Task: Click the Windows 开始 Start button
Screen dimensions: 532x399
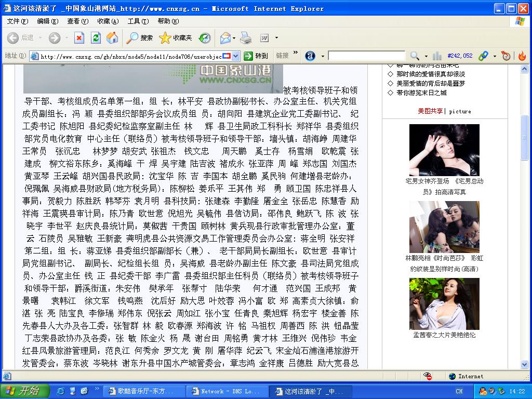Action: (x=24, y=391)
